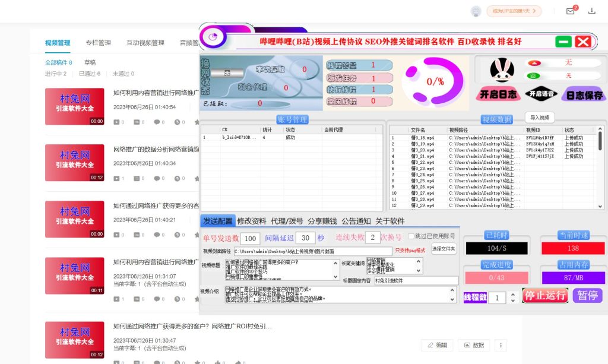Switch to the 修改资料 tab
The height and width of the screenshot is (364, 608).
(x=252, y=221)
